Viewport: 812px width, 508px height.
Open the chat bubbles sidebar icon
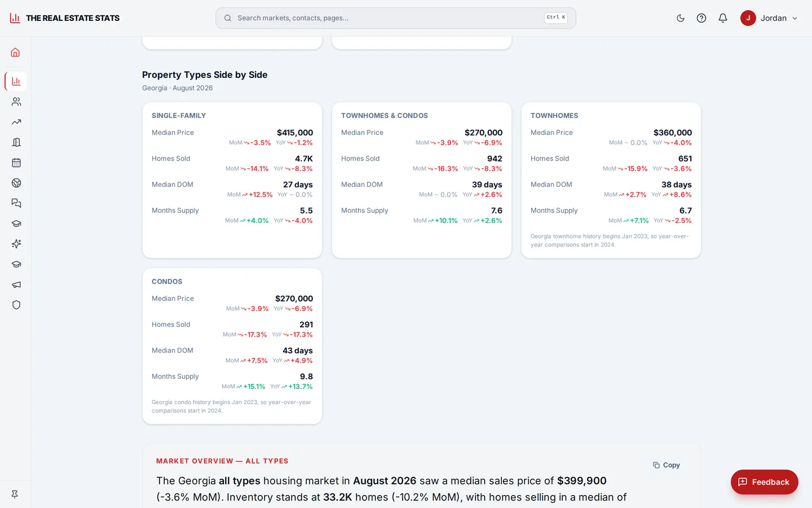tap(16, 203)
